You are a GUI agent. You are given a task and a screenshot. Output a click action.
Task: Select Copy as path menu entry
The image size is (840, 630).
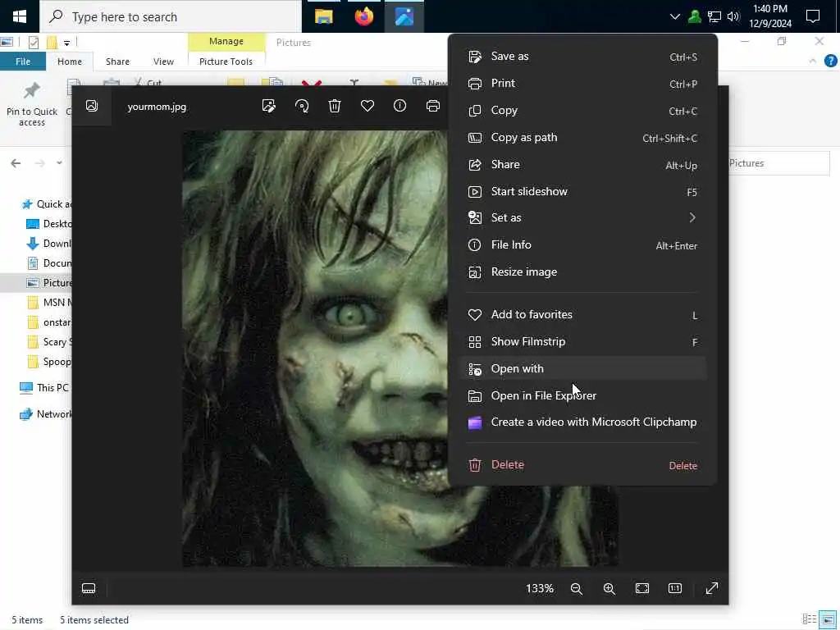coord(583,138)
